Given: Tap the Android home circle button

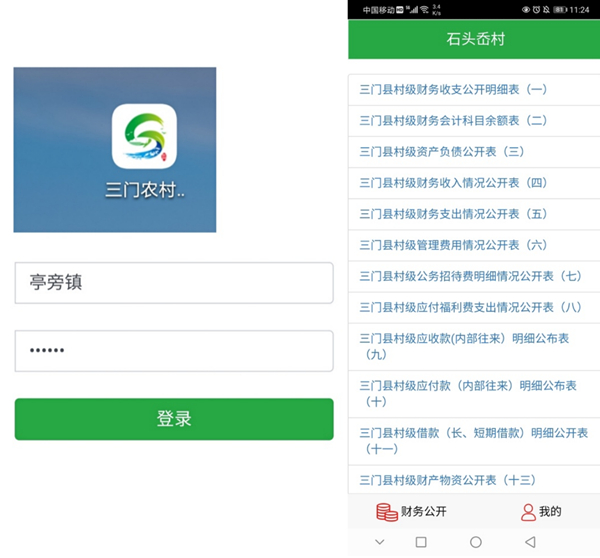Looking at the screenshot, I should [476, 542].
